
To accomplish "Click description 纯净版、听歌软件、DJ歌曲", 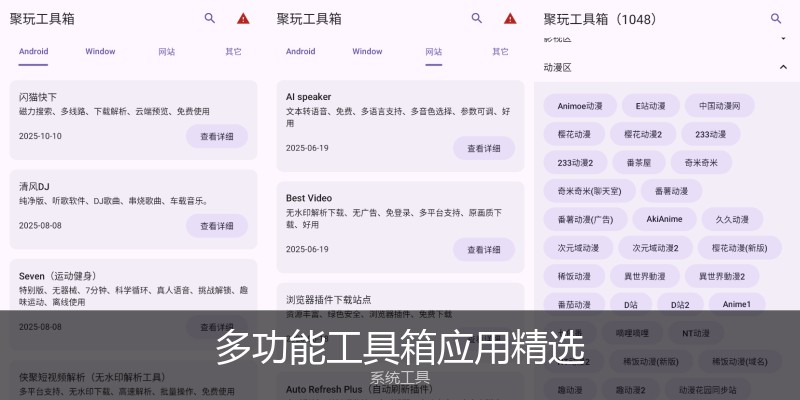I will [114, 201].
